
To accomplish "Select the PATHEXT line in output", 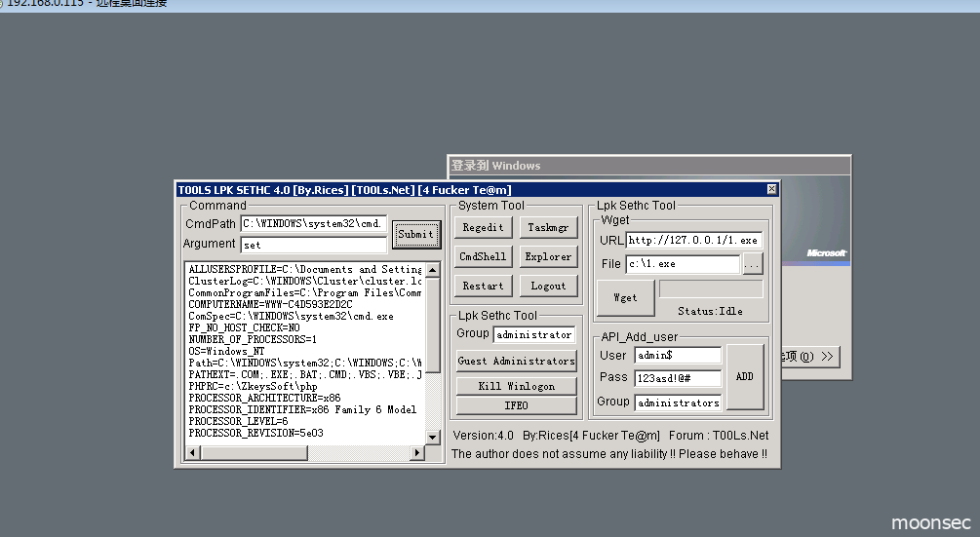I will pos(305,374).
